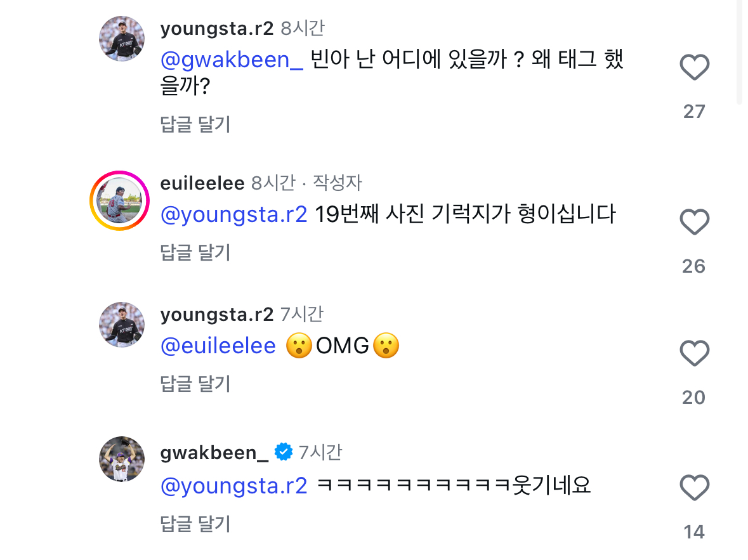The height and width of the screenshot is (560, 748).
Task: Like euileelee's reply about the 19th photo
Action: point(694,222)
